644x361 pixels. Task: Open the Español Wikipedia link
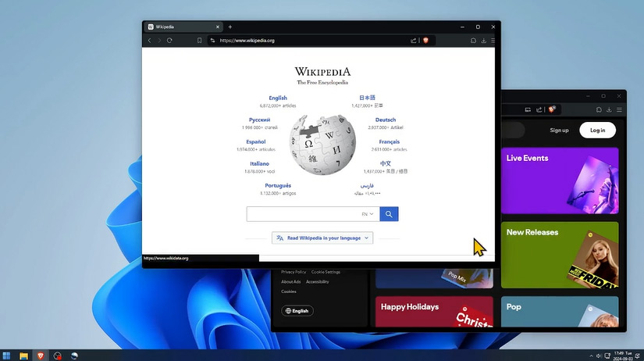[256, 141]
